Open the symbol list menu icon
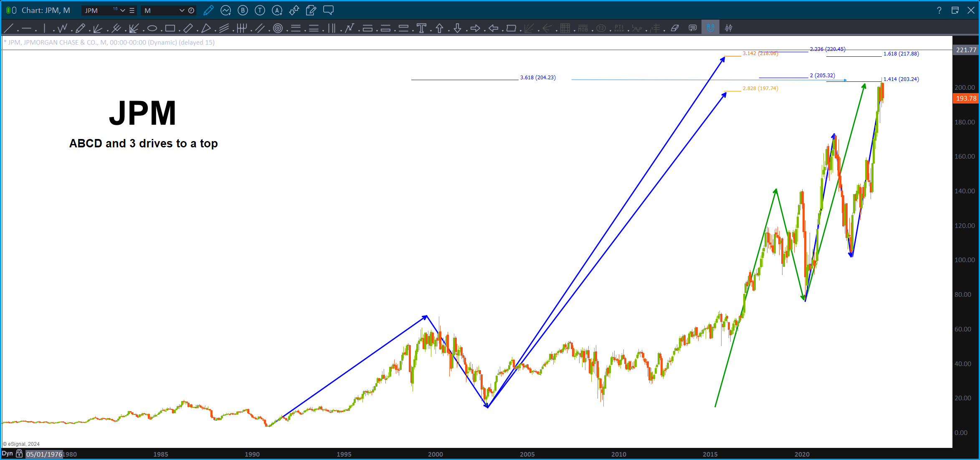 (132, 10)
